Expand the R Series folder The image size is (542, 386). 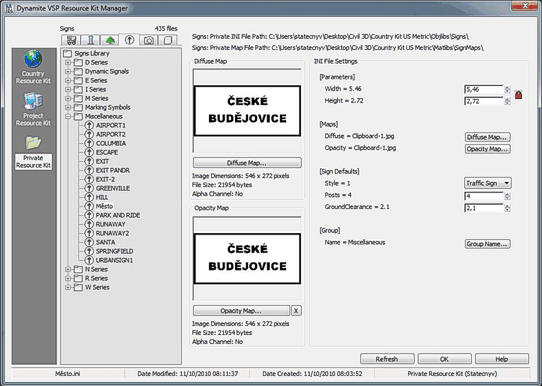click(x=68, y=278)
